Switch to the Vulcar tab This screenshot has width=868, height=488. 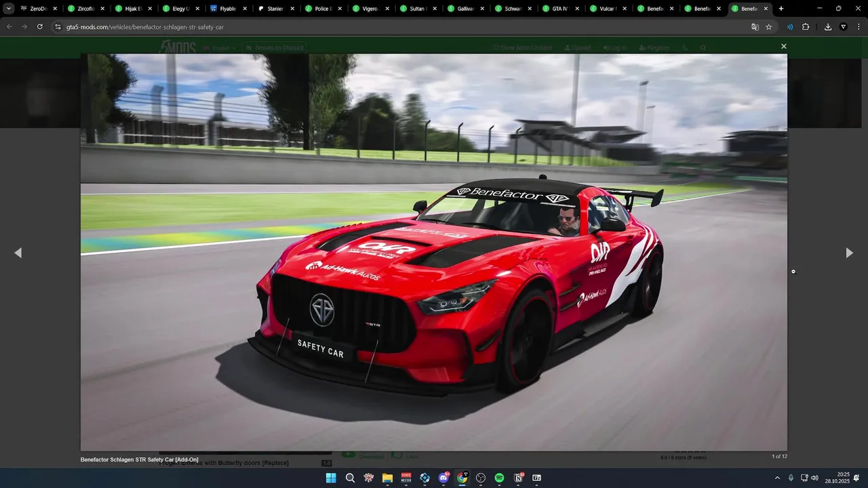(x=608, y=9)
